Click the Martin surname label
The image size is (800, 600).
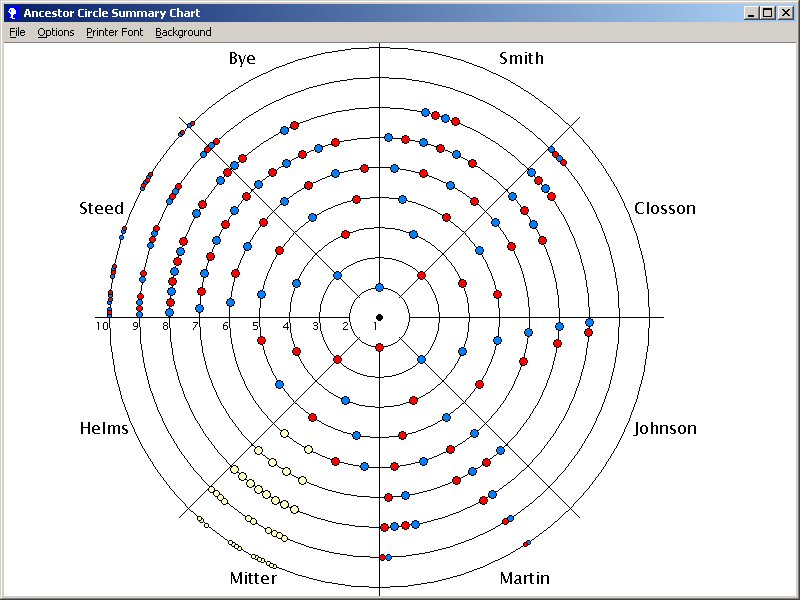click(524, 578)
